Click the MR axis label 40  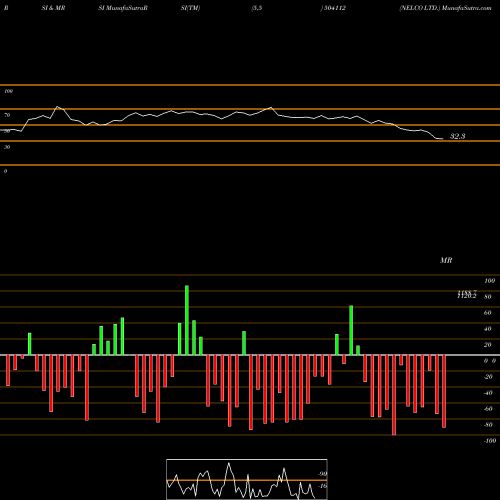tap(487, 329)
